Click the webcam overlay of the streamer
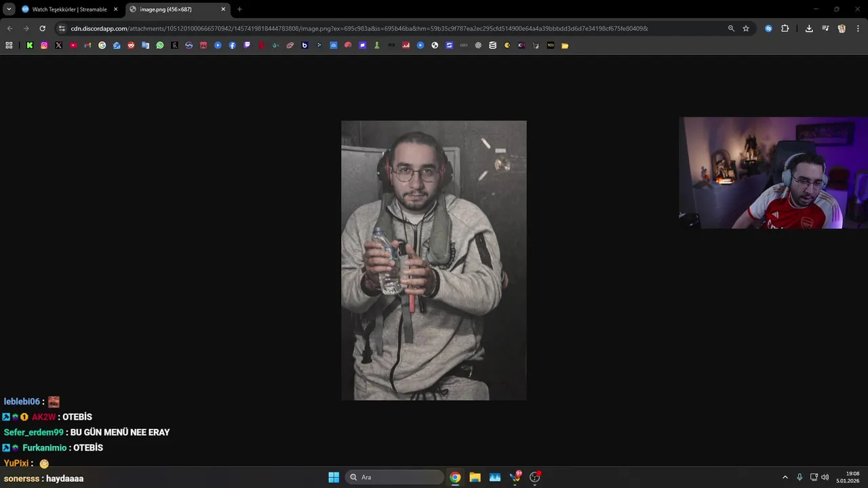The image size is (868, 488). [x=773, y=173]
